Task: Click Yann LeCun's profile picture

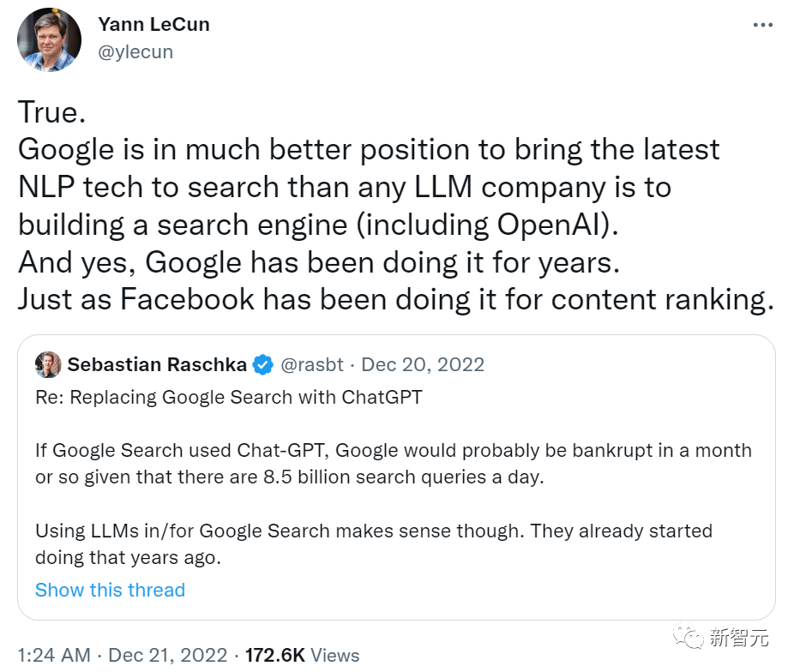Action: pyautogui.click(x=49, y=39)
